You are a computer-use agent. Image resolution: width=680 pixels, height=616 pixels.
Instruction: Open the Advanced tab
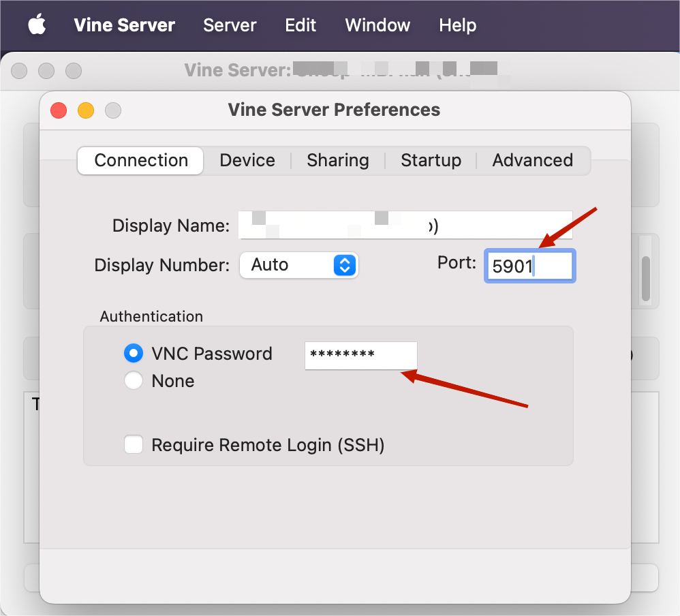tap(532, 161)
